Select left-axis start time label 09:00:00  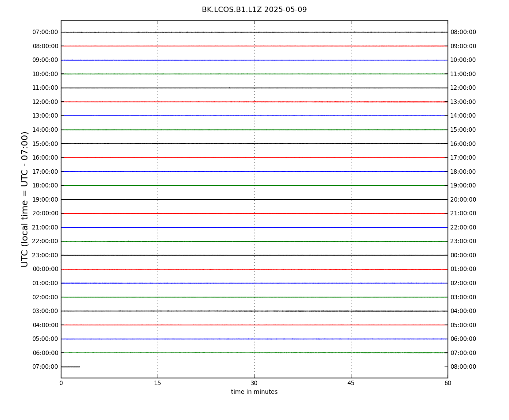click(x=45, y=60)
